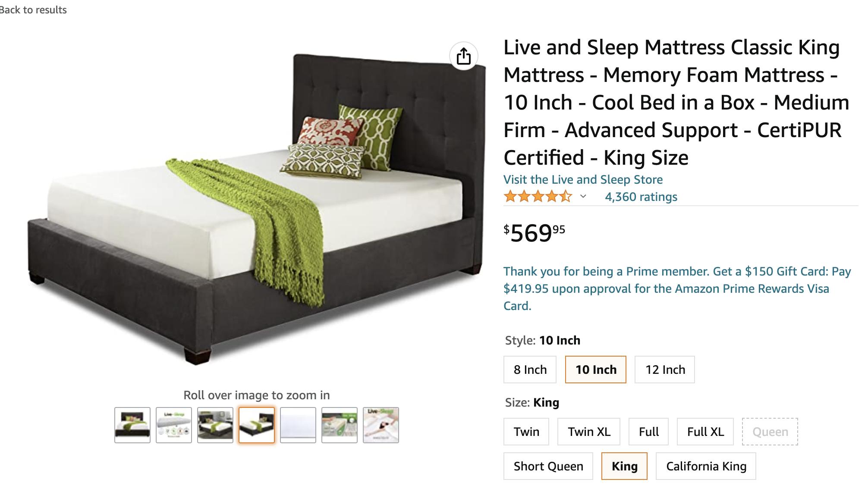
Task: View the second thumbnail with mattress features
Action: tap(174, 425)
